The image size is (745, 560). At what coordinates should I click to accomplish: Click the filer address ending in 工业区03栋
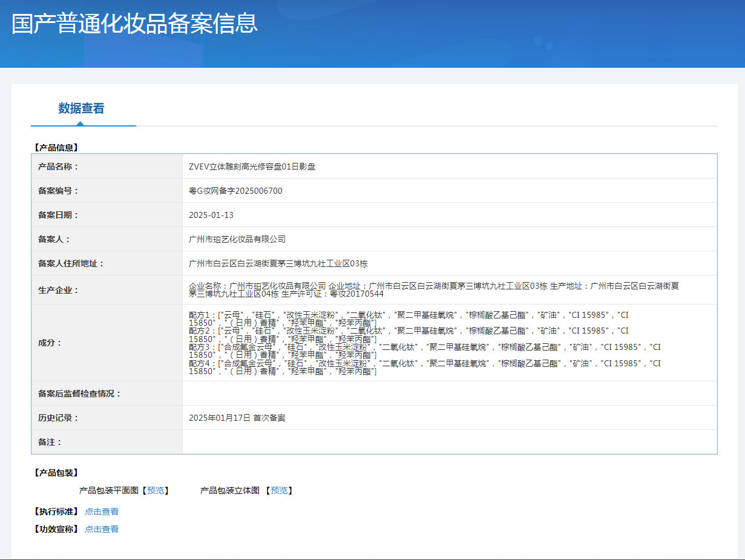pos(278,263)
